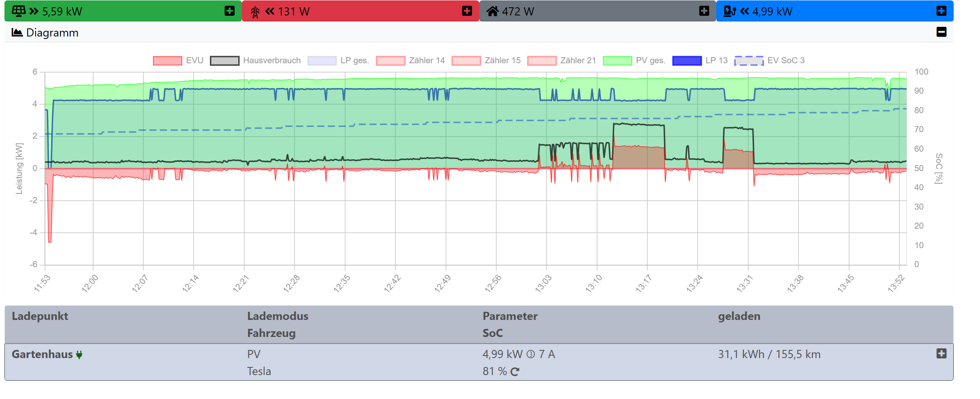Toggle Hausverbrauch series visibility
Screen dimensions: 980x399
[224, 61]
